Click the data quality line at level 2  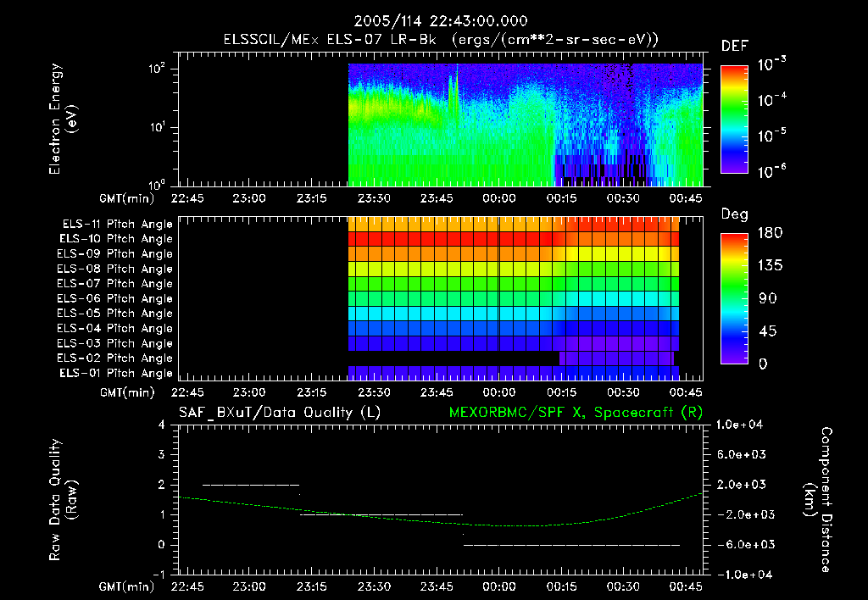(x=251, y=485)
